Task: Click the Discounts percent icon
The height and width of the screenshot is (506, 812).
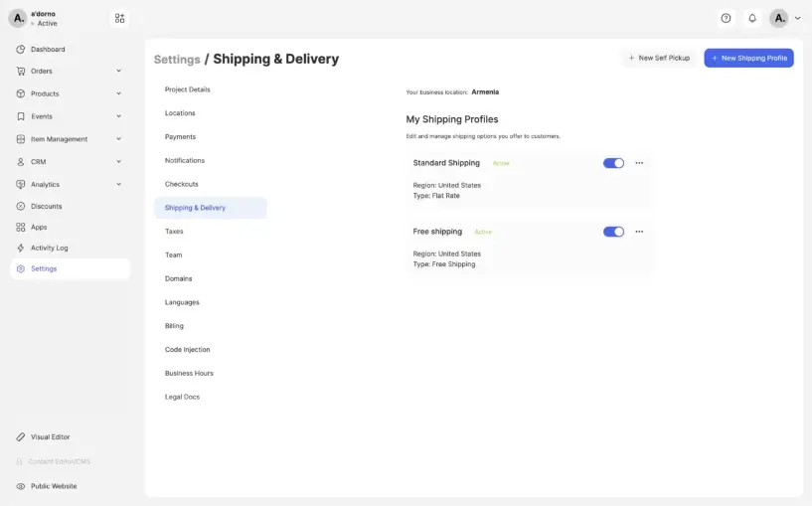Action: [x=20, y=206]
